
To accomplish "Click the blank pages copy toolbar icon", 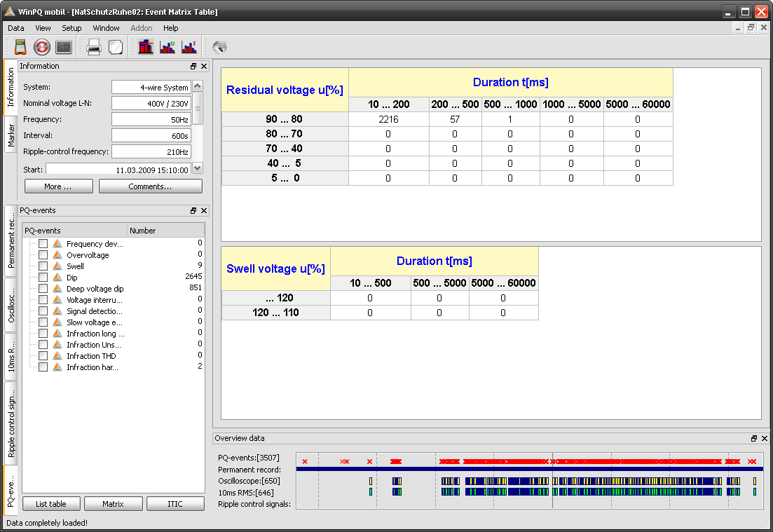I will (x=116, y=47).
